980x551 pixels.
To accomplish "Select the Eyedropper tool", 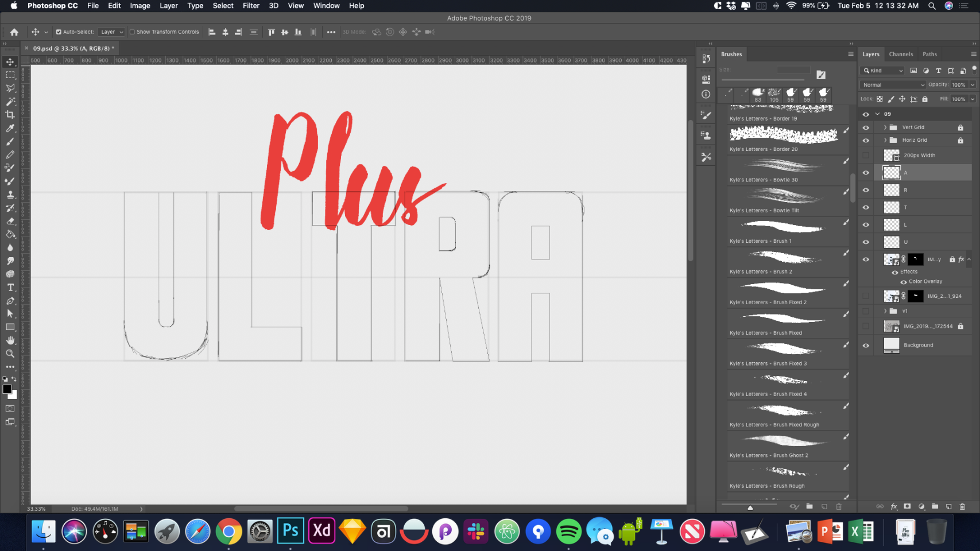I will click(x=10, y=128).
